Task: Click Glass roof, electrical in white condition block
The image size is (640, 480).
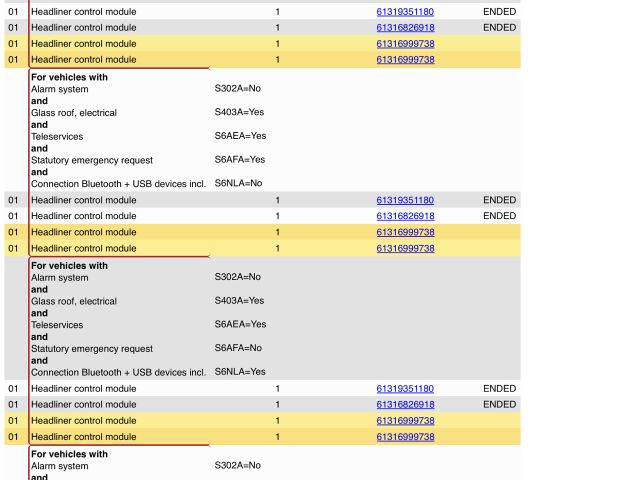Action: 74,113
